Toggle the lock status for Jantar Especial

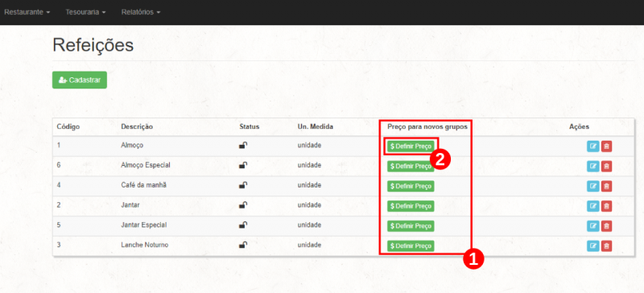[x=243, y=225]
